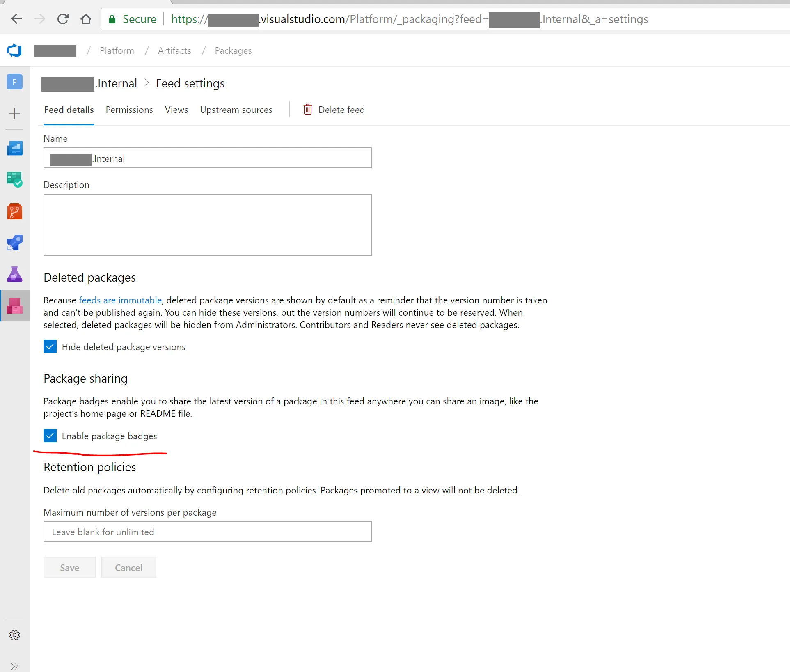Open the Upstream sources tab
The height and width of the screenshot is (672, 790).
[x=236, y=110]
